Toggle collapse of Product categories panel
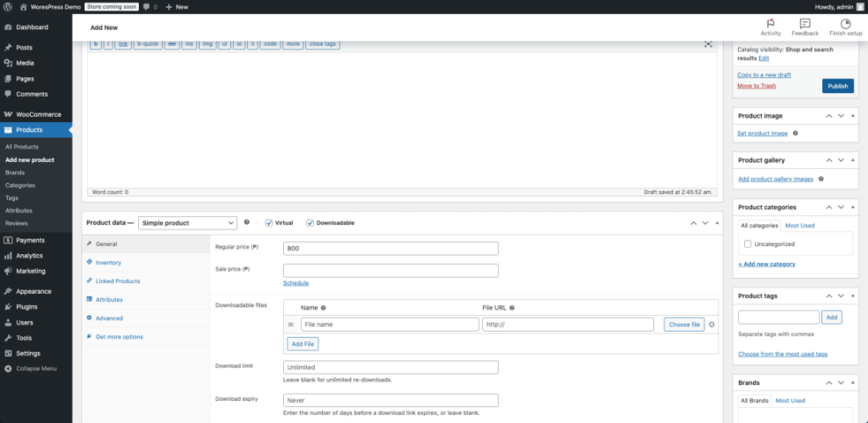 (852, 207)
